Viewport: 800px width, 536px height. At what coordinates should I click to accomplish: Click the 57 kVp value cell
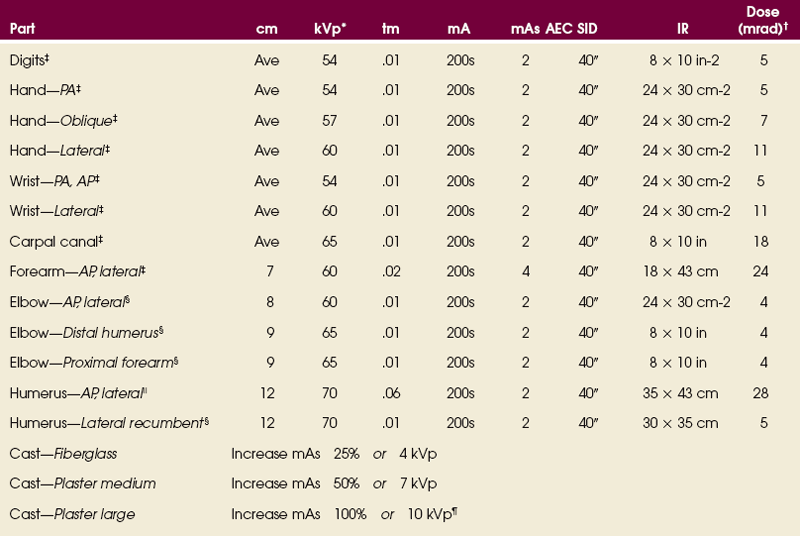click(x=326, y=119)
